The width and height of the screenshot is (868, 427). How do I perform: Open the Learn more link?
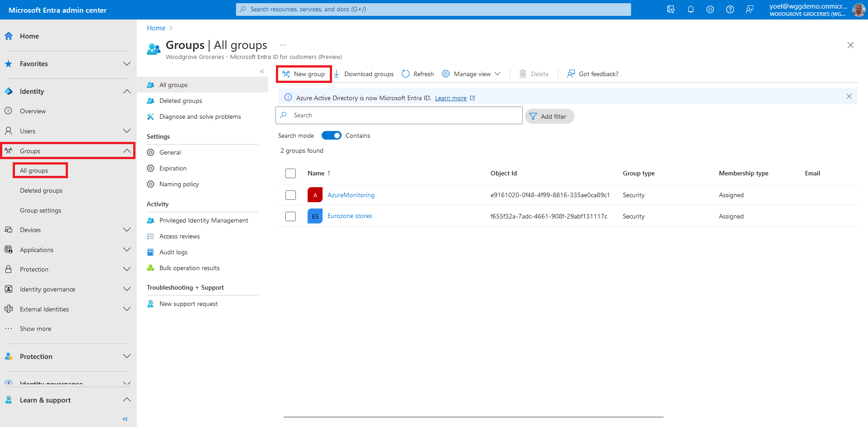pyautogui.click(x=450, y=98)
